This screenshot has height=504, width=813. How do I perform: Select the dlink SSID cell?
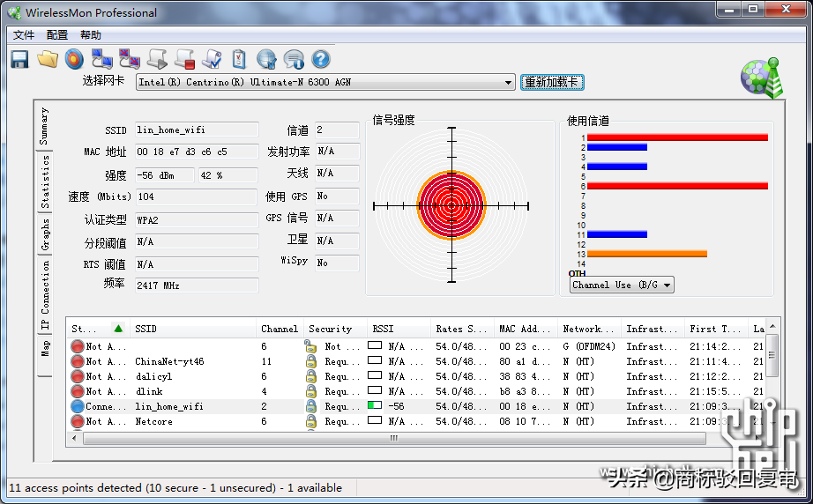coord(149,391)
